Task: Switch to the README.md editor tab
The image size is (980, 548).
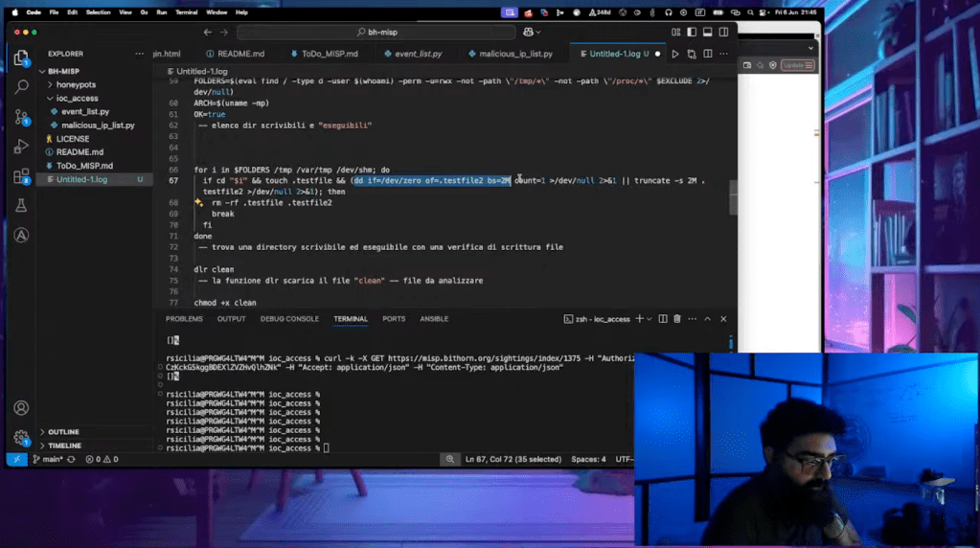Action: (x=235, y=54)
